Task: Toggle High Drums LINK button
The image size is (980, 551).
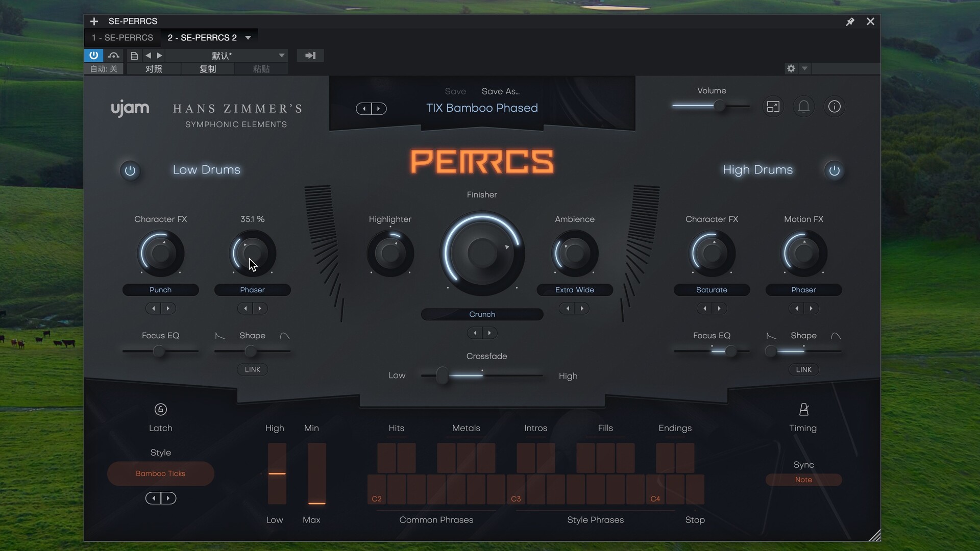Action: tap(803, 369)
